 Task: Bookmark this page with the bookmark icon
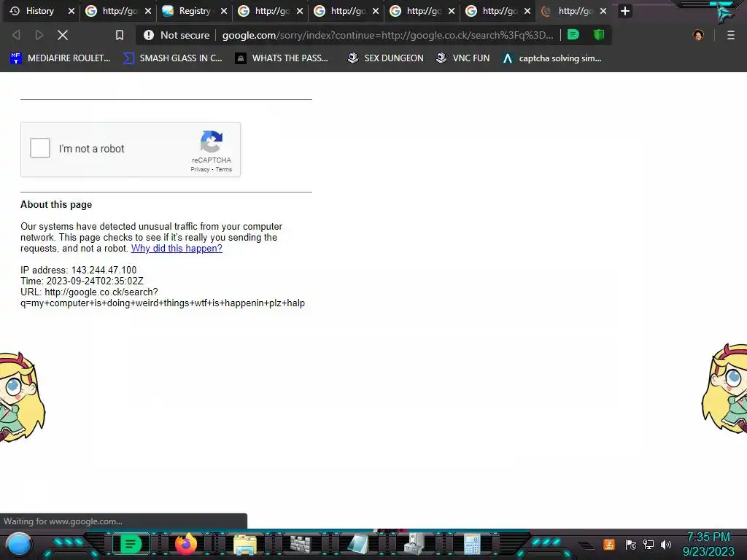point(120,35)
